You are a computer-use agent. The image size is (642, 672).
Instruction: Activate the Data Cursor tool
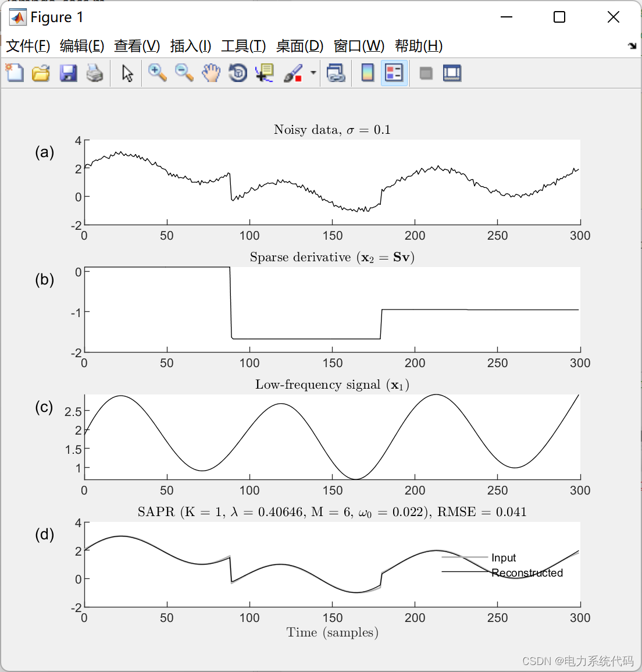[265, 73]
